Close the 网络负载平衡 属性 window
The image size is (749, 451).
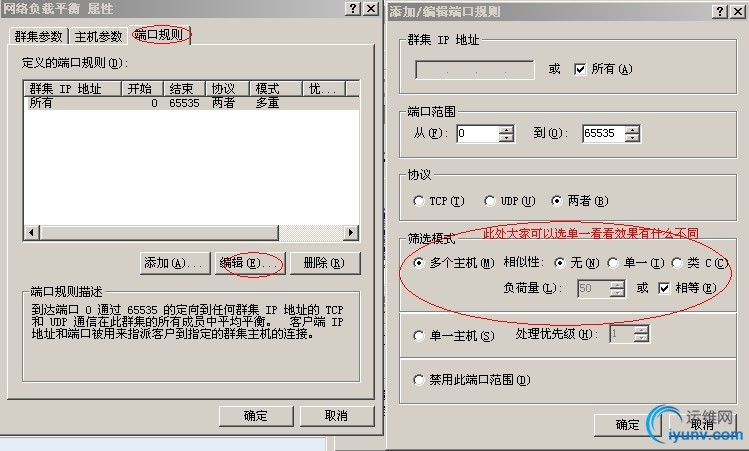coord(371,9)
